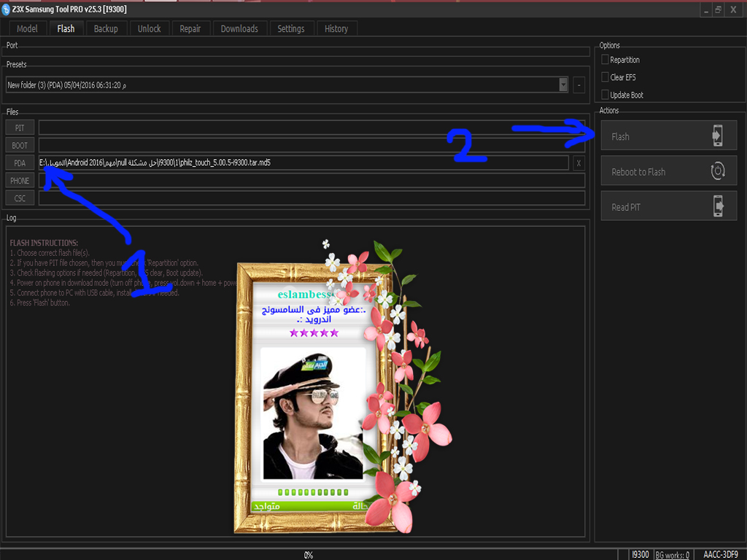Click the BG works: 0 status link

[672, 555]
